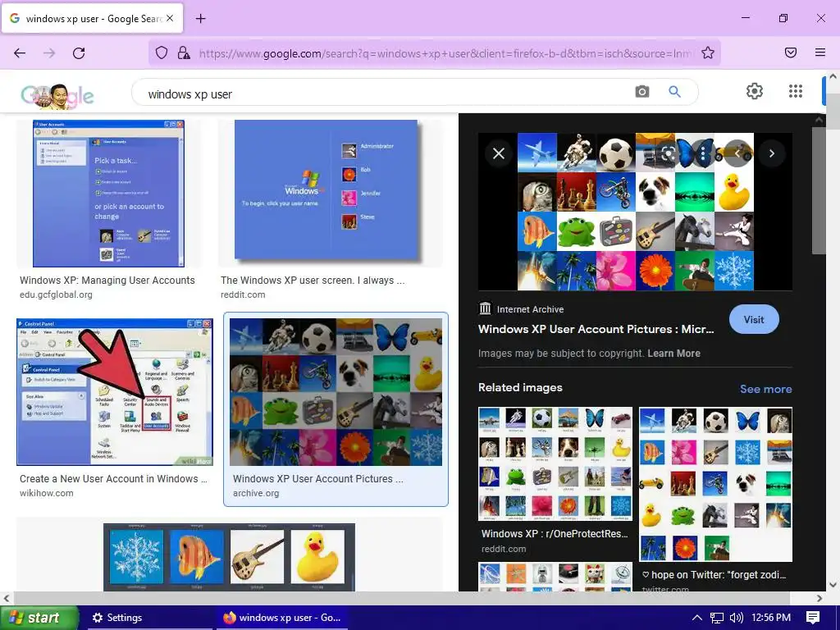
Task: Click the Firefox address bar URL
Action: pyautogui.click(x=445, y=53)
